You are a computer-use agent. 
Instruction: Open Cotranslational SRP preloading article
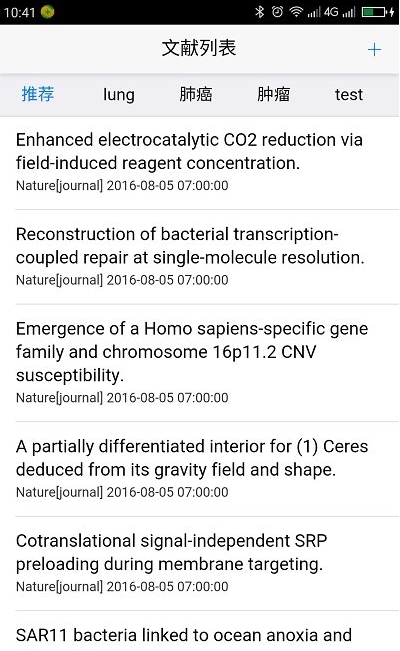(x=200, y=563)
